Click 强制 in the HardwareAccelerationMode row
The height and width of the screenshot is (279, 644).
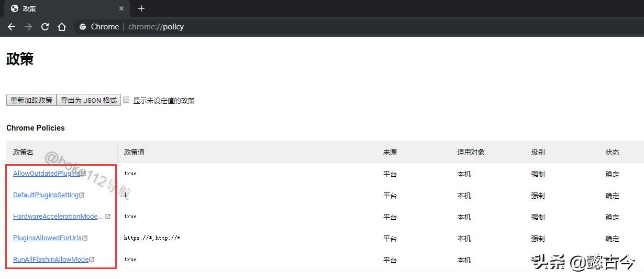click(x=538, y=217)
